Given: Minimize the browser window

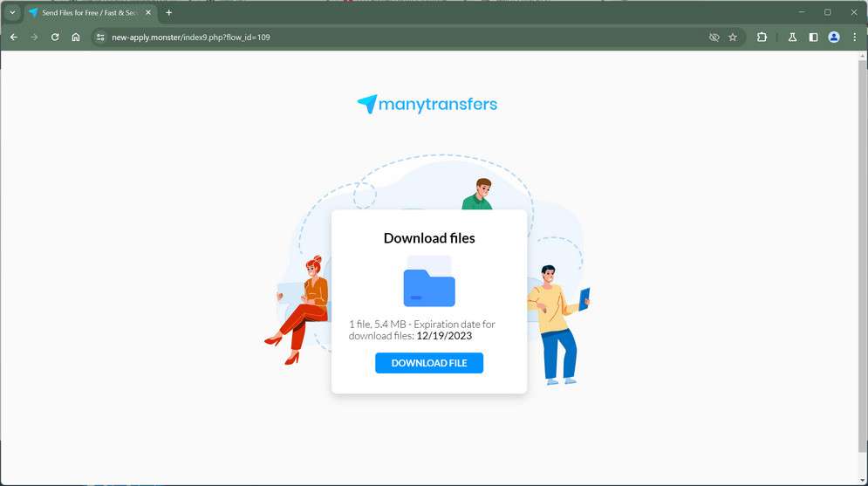Looking at the screenshot, I should pos(801,12).
